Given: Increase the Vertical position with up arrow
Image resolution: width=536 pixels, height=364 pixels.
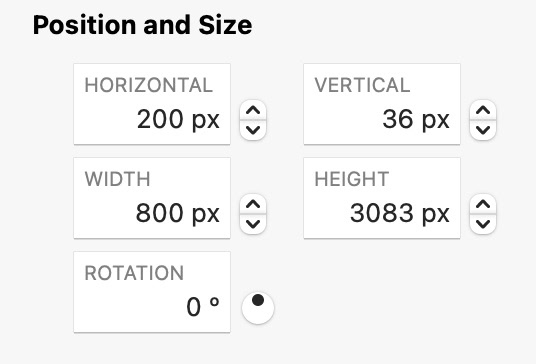Looking at the screenshot, I should click(x=483, y=110).
